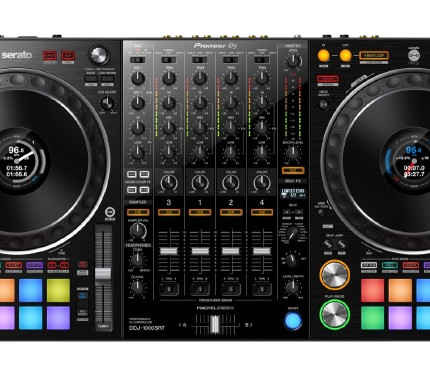This screenshot has width=430, height=372.
Task: Flip channel 3 input selector switch
Action: click(169, 60)
